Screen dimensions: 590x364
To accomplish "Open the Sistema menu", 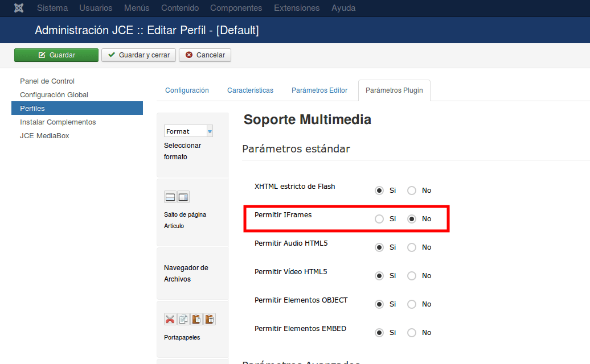I will 52,8.
